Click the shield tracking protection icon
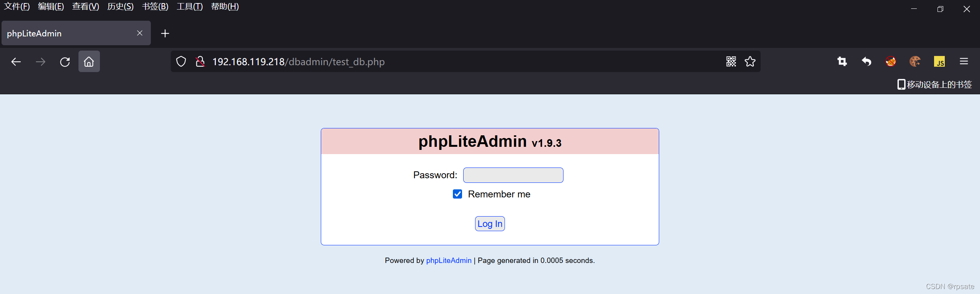 [181, 62]
